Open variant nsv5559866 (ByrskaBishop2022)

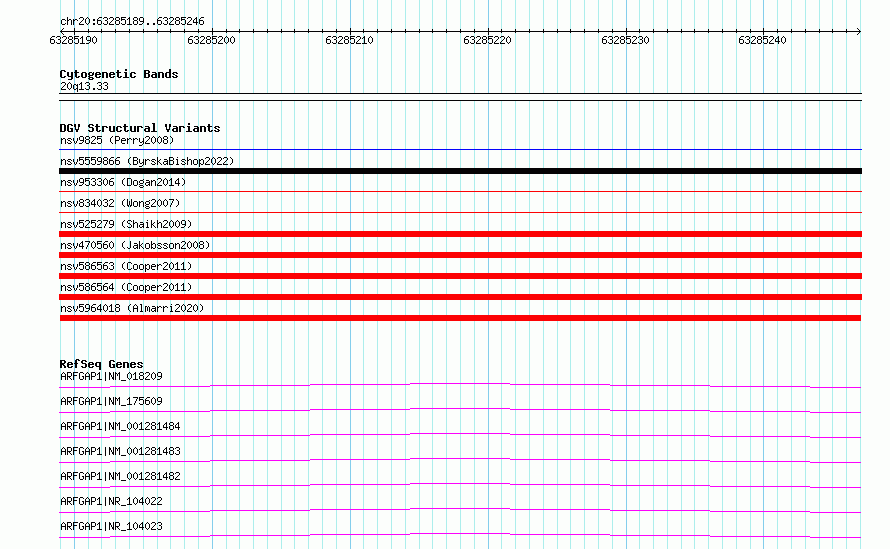(x=147, y=161)
